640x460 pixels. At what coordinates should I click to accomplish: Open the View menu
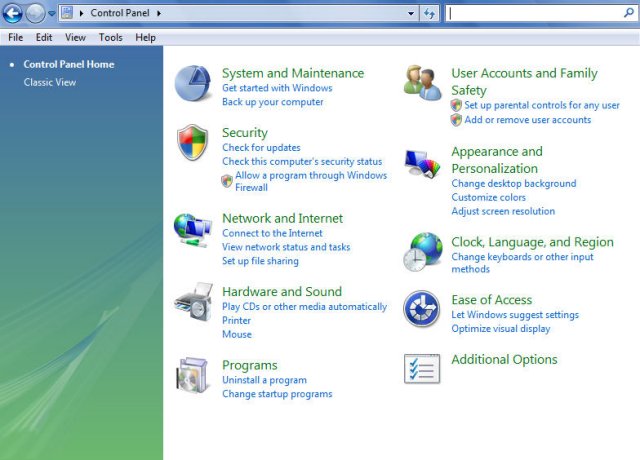75,38
